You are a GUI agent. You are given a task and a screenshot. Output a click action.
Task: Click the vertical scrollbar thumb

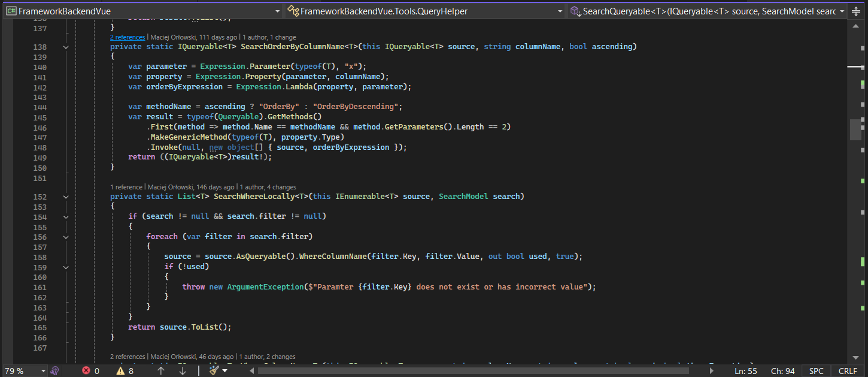(x=855, y=129)
